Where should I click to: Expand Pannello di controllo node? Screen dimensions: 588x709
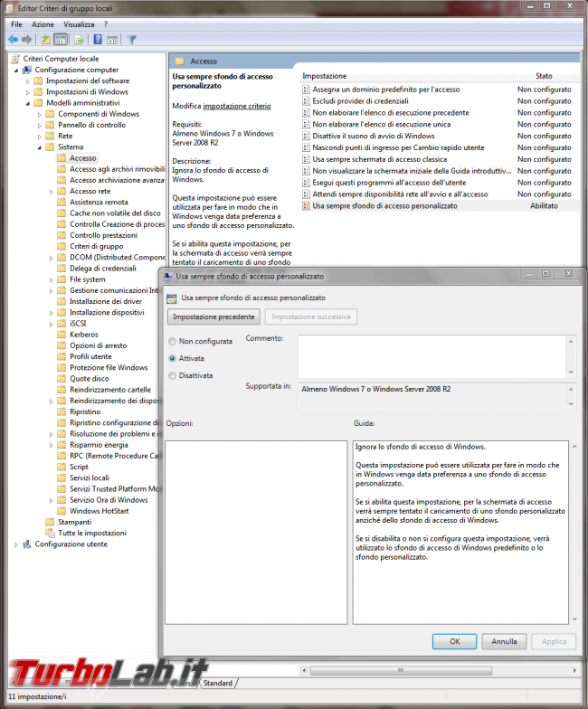[x=40, y=125]
